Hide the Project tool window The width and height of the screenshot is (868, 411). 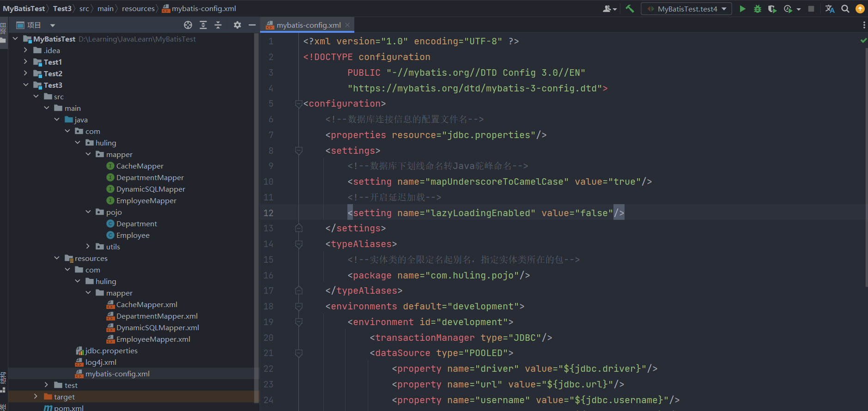click(x=252, y=25)
